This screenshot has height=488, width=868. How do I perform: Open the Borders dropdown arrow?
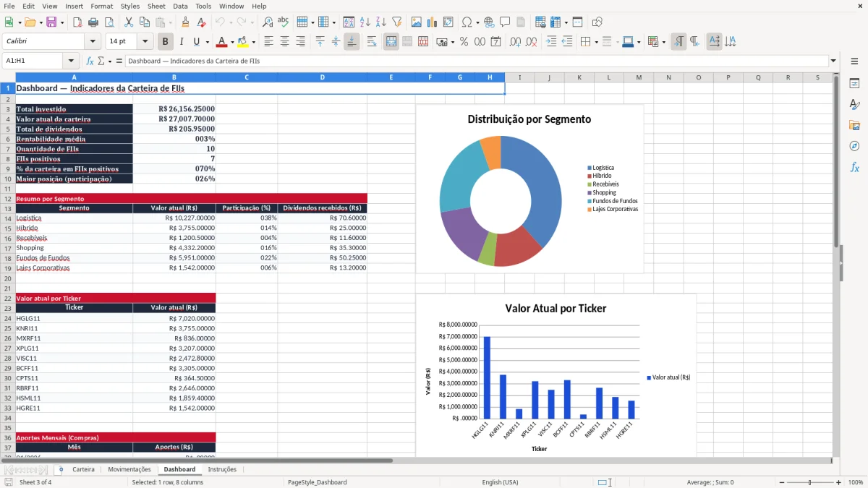pos(596,42)
